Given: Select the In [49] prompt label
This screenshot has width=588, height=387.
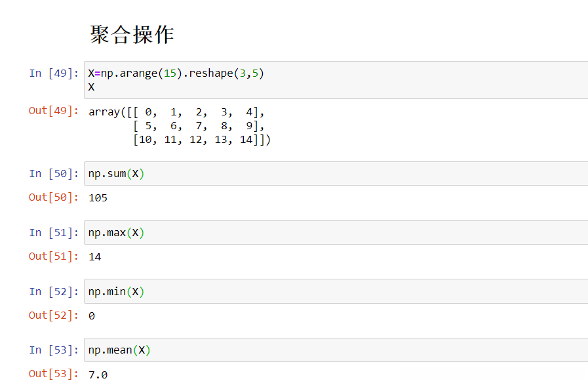Looking at the screenshot, I should pyautogui.click(x=54, y=73).
